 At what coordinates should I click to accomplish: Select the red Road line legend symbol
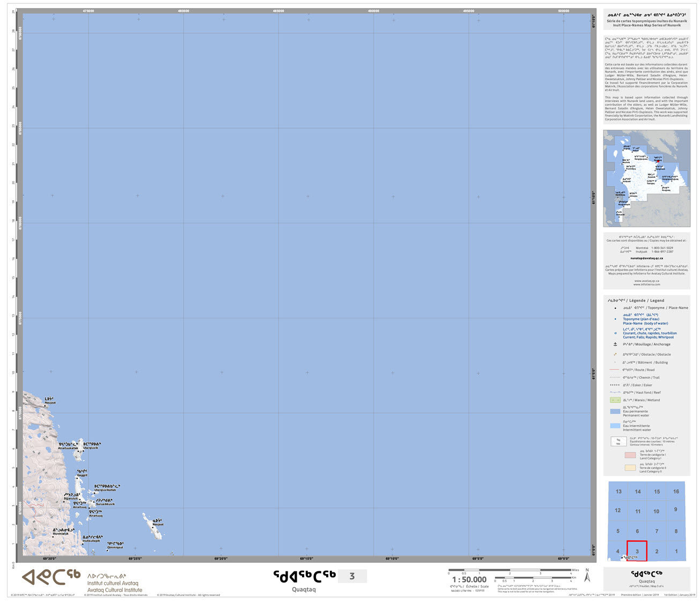[x=615, y=370]
